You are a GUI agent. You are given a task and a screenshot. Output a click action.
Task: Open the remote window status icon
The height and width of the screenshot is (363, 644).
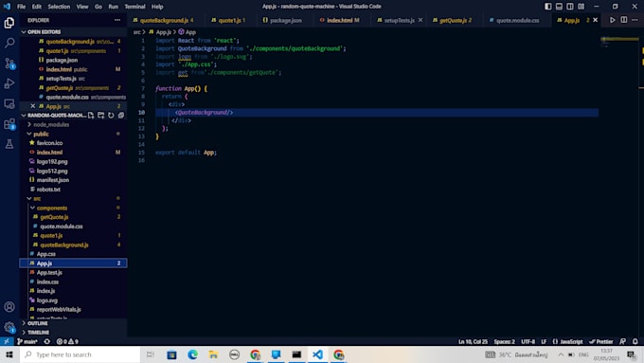(x=7, y=341)
